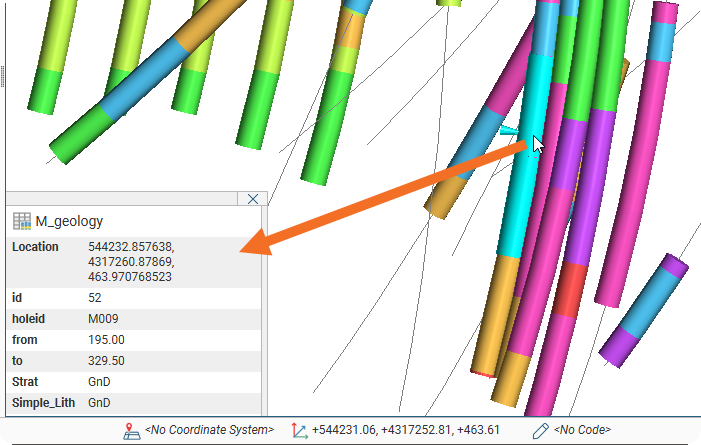The image size is (701, 445).
Task: Select the Location coordinates value
Action: pos(131,261)
